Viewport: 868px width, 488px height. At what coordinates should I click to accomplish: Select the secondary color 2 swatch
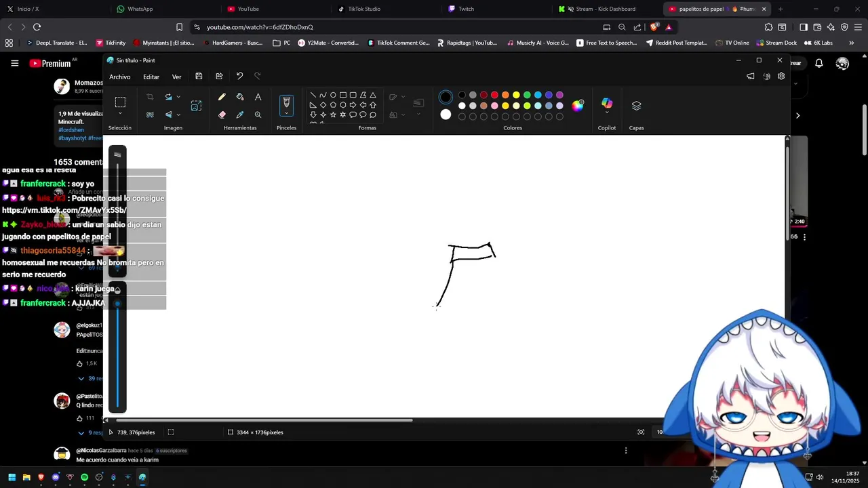(446, 115)
